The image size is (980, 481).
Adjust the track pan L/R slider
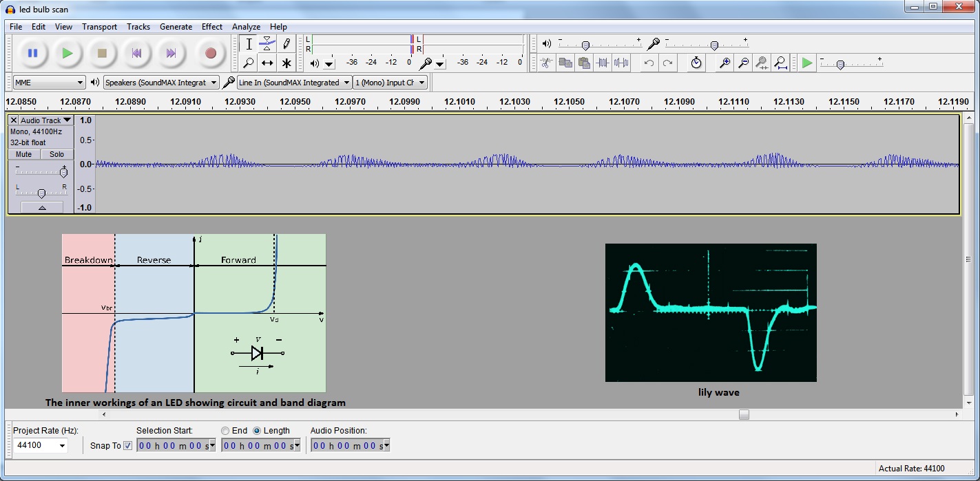coord(42,193)
